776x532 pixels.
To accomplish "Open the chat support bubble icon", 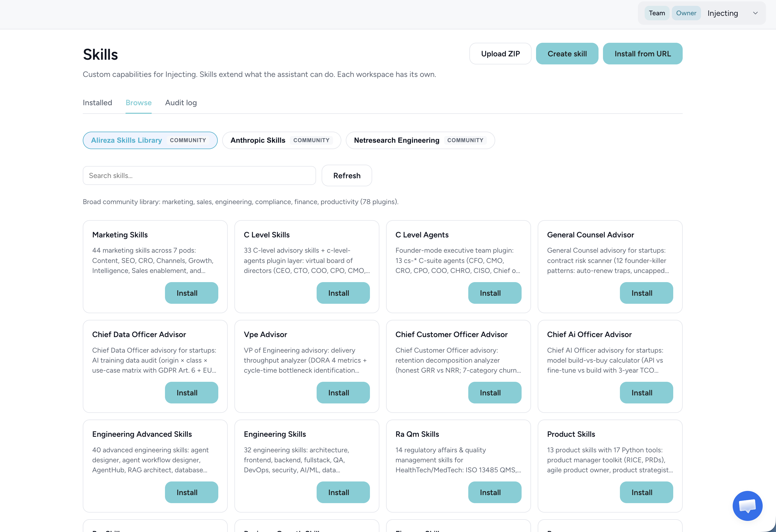I will tap(747, 505).
